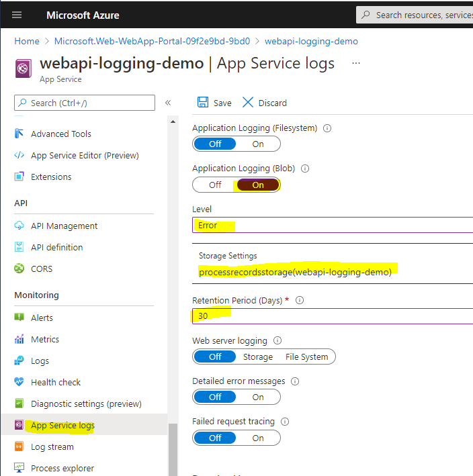
Task: Open API Management menu item
Action: point(64,226)
